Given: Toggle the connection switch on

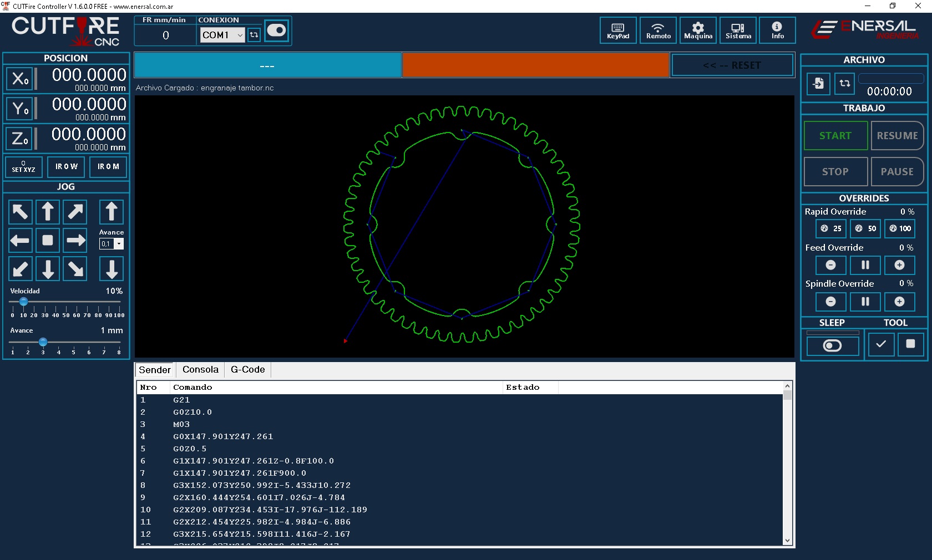Looking at the screenshot, I should (x=276, y=30).
